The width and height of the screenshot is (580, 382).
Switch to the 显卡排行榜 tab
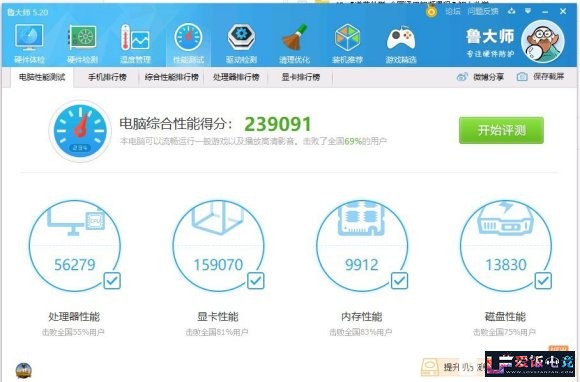(300, 77)
